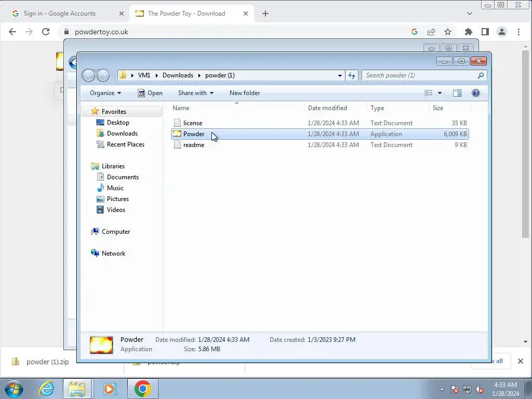Close The Powder Toy tab
Image resolution: width=532 pixels, height=399 pixels.
[x=246, y=14]
